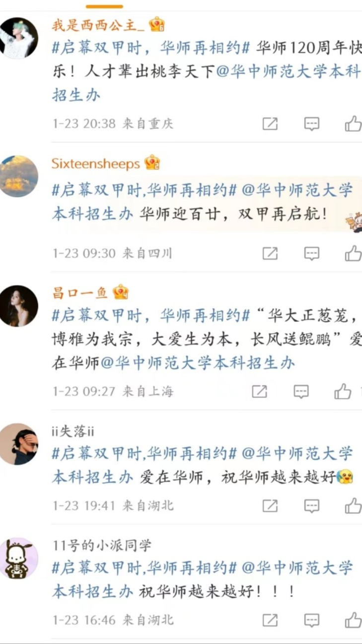Repost 11号的小派同学's comment

tap(270, 620)
